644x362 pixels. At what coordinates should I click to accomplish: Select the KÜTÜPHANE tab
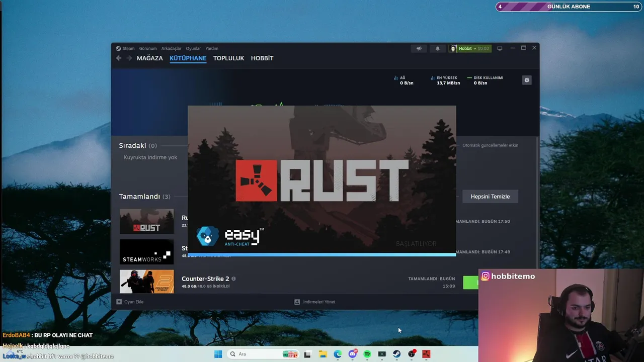(188, 58)
